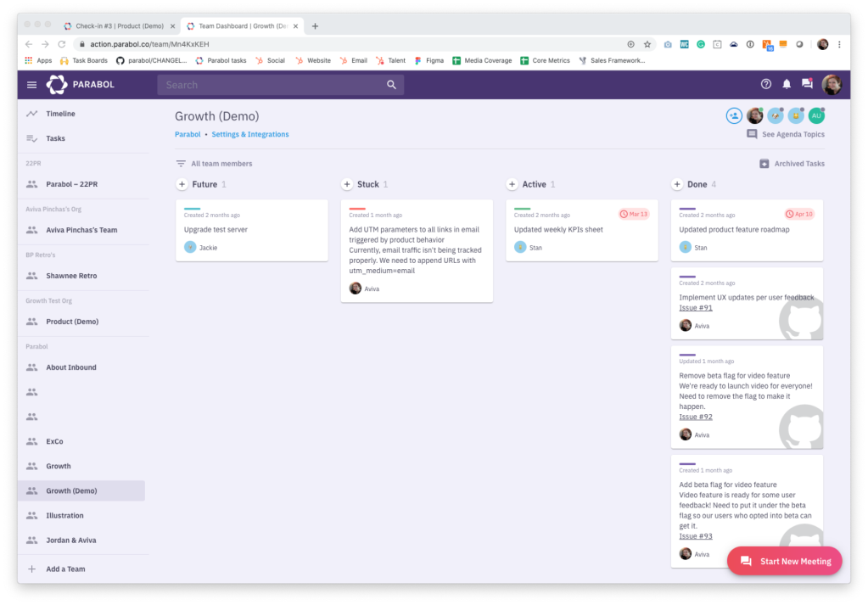868x605 pixels.
Task: Add a task with the Future column plus icon
Action: click(x=182, y=183)
